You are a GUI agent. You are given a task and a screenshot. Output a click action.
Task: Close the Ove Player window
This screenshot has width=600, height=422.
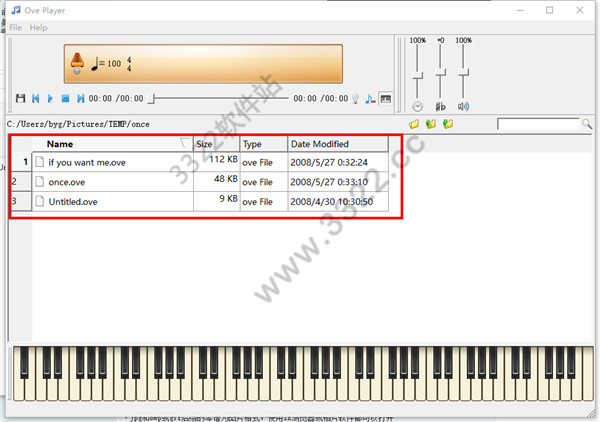click(x=579, y=10)
